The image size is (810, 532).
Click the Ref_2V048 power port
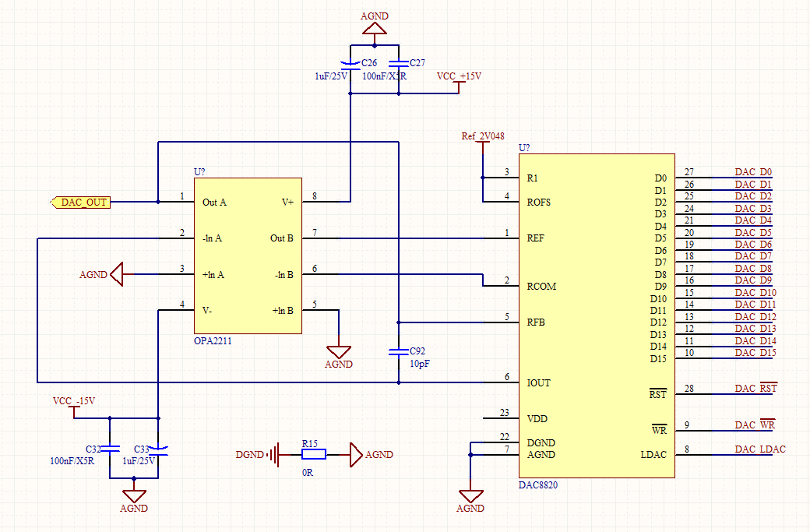pos(482,140)
